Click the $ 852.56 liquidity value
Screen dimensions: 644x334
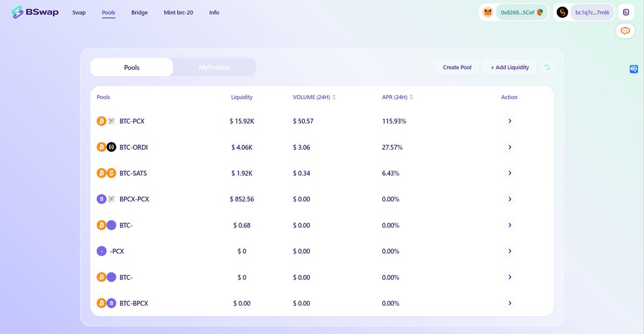coord(242,199)
